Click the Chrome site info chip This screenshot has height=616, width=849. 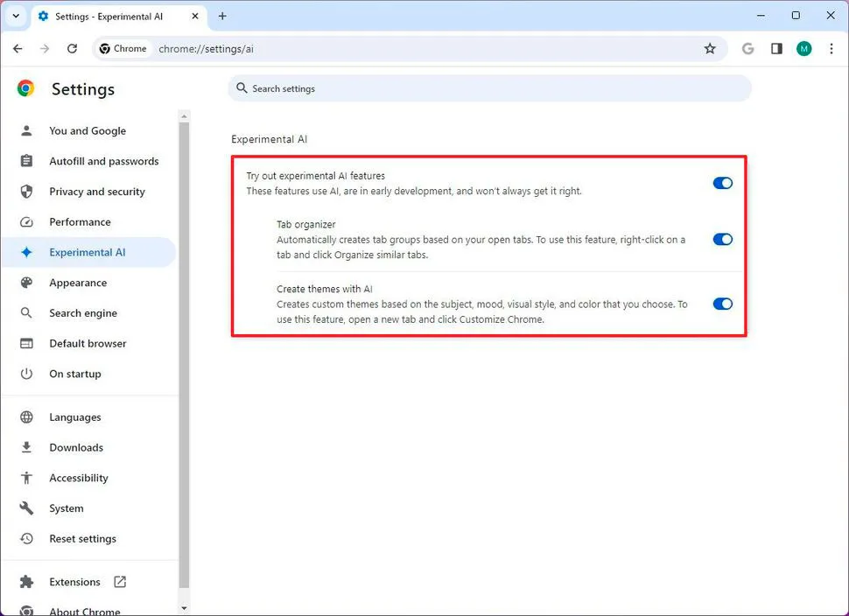click(x=123, y=49)
